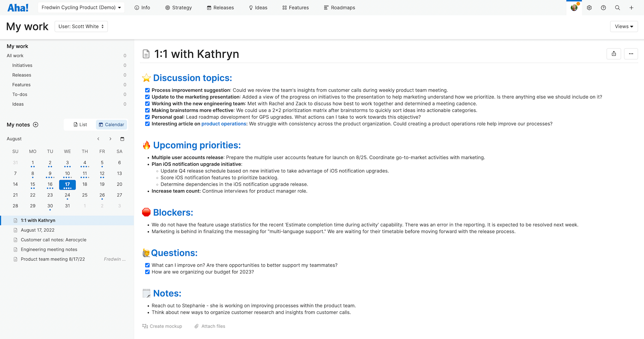Go to the next month in calendar

pyautogui.click(x=110, y=139)
